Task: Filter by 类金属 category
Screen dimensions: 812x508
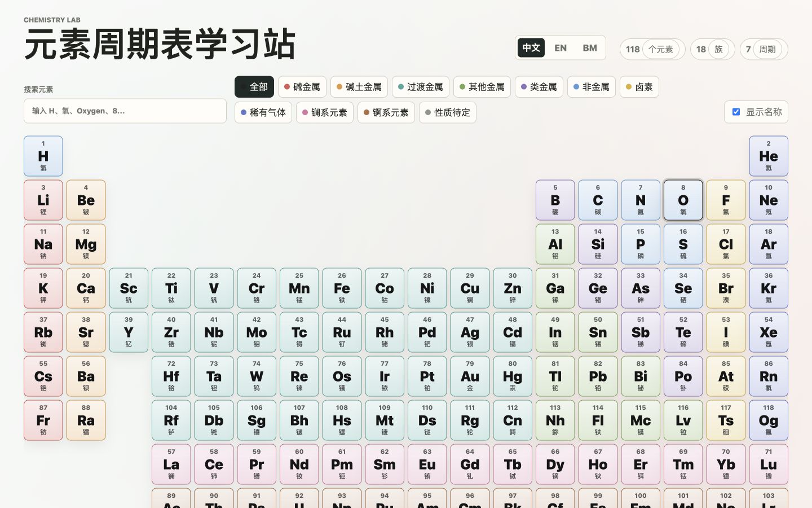Action: click(x=539, y=87)
